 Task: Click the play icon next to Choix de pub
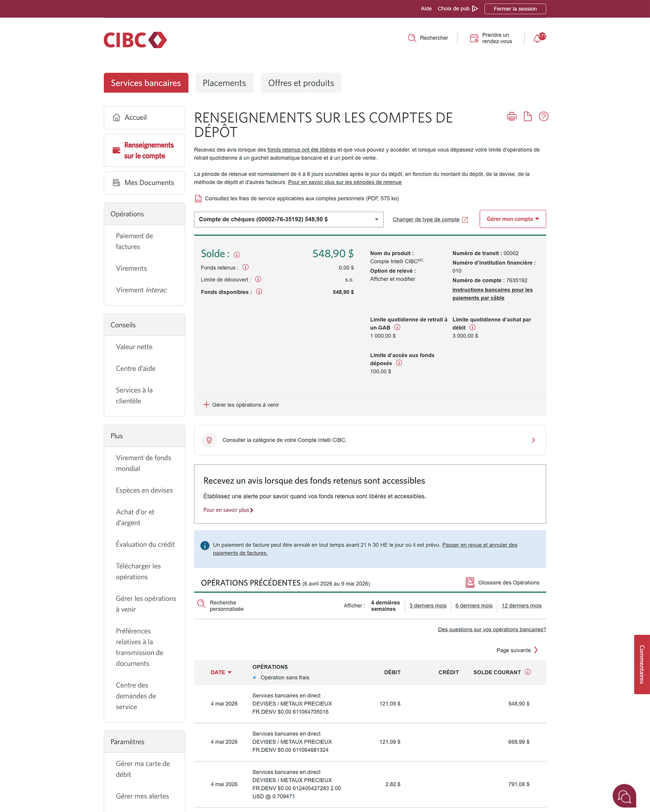pos(475,9)
